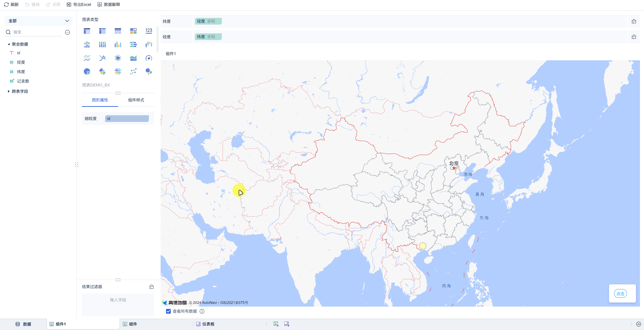Switch to the 组件样式 tab

click(136, 100)
